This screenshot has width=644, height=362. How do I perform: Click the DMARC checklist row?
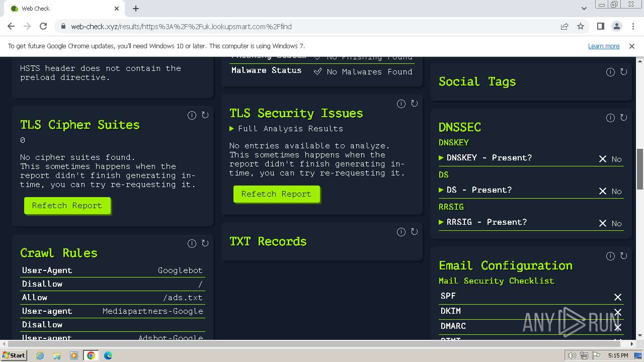click(x=531, y=326)
